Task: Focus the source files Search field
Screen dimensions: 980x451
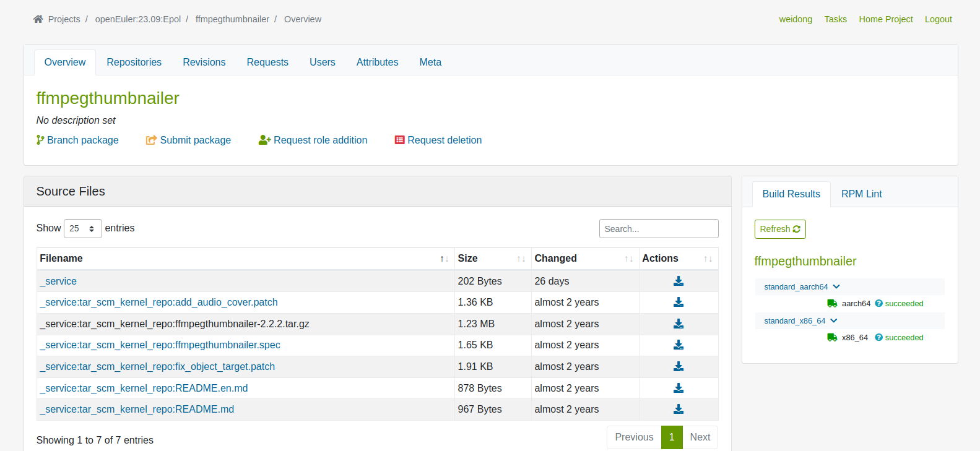Action: [659, 229]
